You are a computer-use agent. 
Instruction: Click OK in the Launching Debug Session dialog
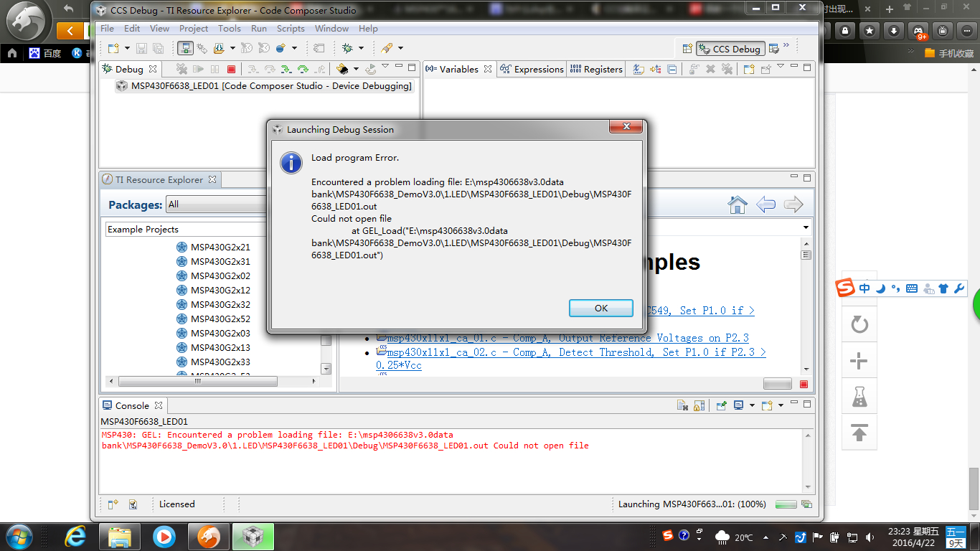(x=601, y=308)
